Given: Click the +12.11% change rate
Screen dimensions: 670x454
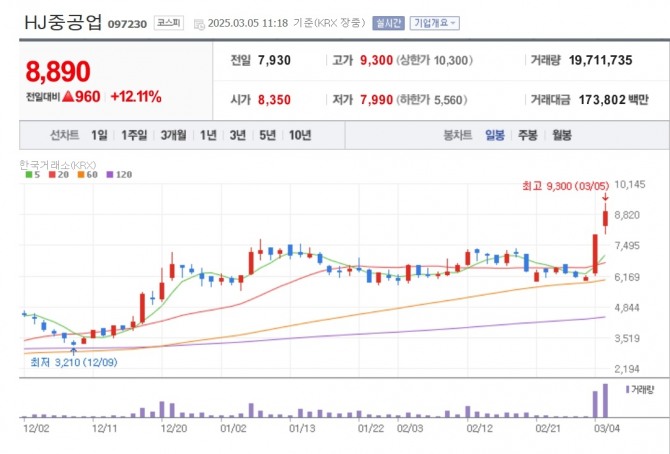Looking at the screenshot, I should pos(136,97).
